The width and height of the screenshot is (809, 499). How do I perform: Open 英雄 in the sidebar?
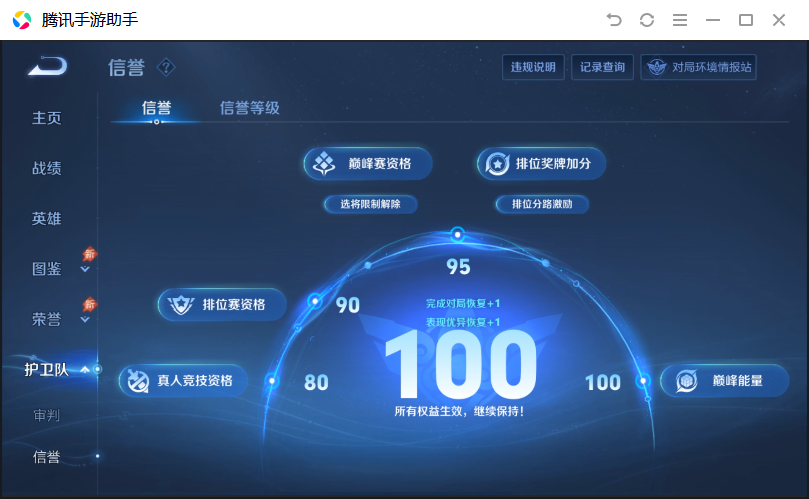pos(46,219)
